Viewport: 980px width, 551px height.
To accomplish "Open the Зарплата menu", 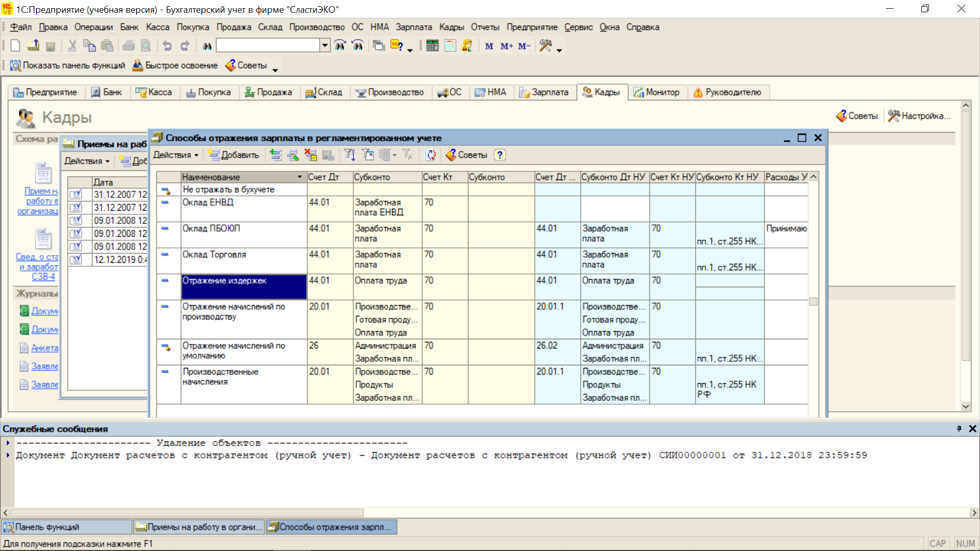I will (413, 27).
